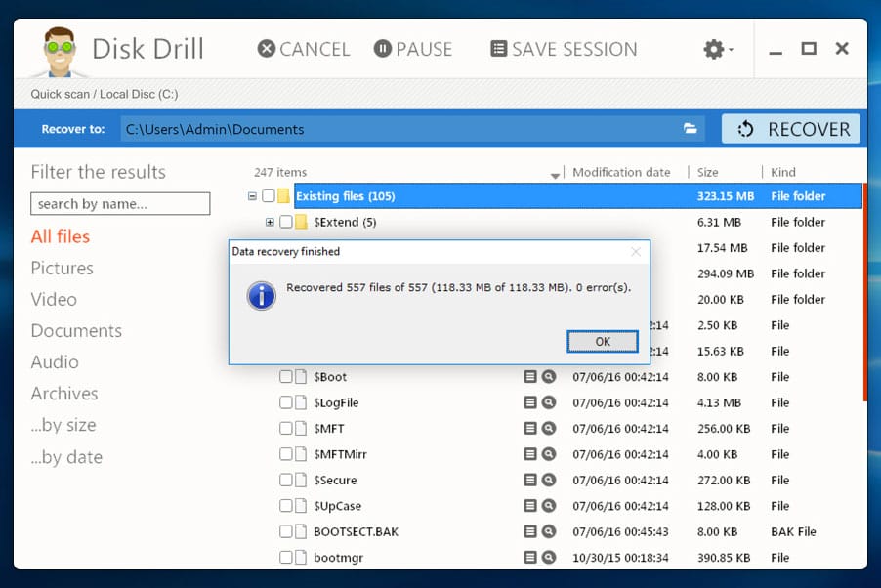This screenshot has height=588, width=881.
Task: Filter results by Pictures
Action: coord(62,268)
